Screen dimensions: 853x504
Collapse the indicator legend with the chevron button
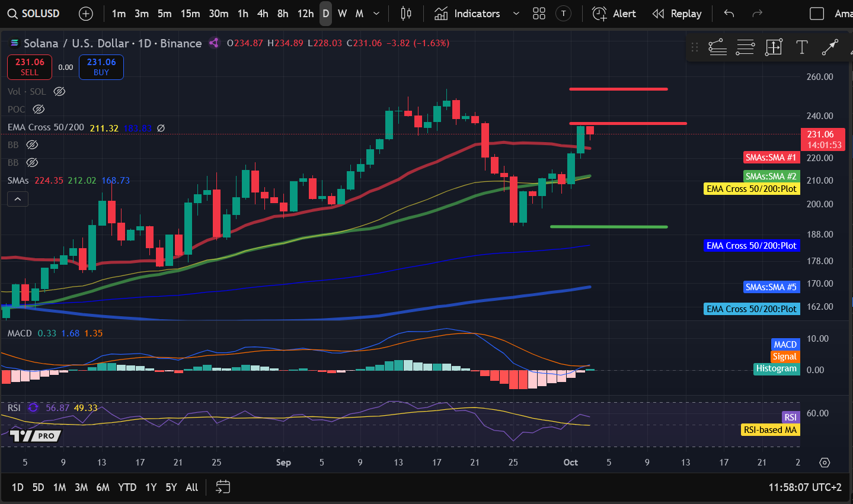click(x=18, y=199)
